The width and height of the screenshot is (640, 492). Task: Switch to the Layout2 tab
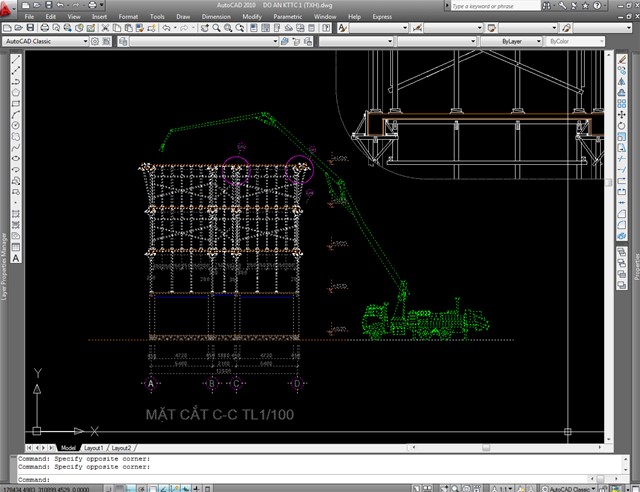(121, 448)
